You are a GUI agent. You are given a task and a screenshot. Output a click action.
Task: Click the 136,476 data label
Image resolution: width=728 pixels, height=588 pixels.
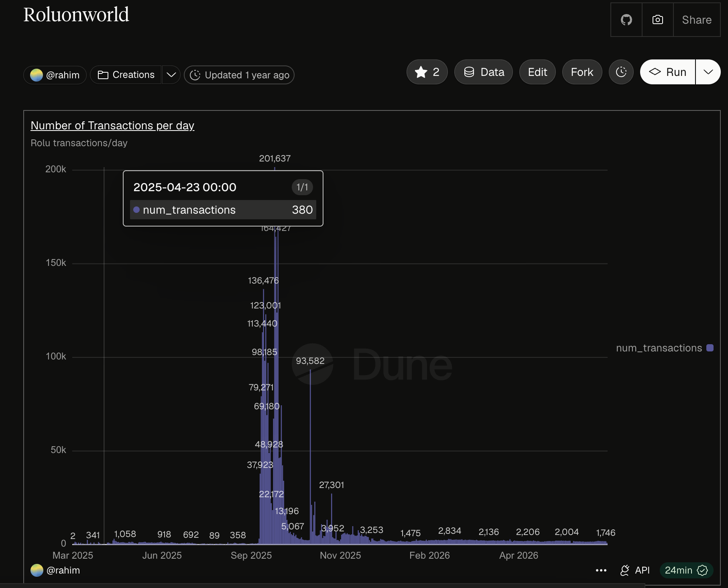pyautogui.click(x=263, y=280)
